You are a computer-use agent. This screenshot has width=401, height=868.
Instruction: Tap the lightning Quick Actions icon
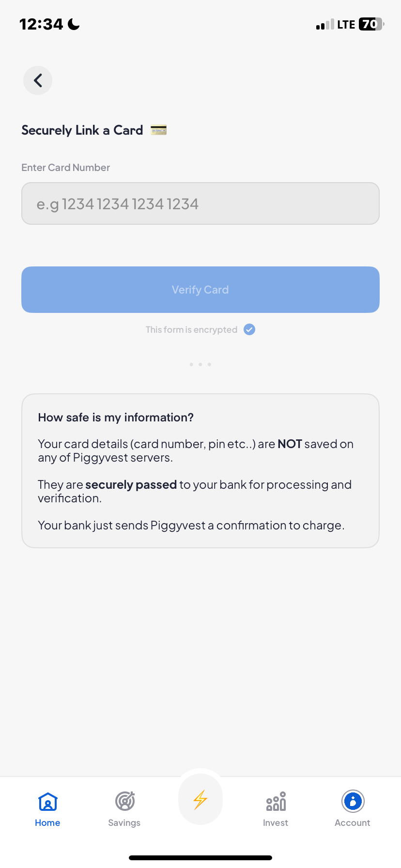[200, 799]
